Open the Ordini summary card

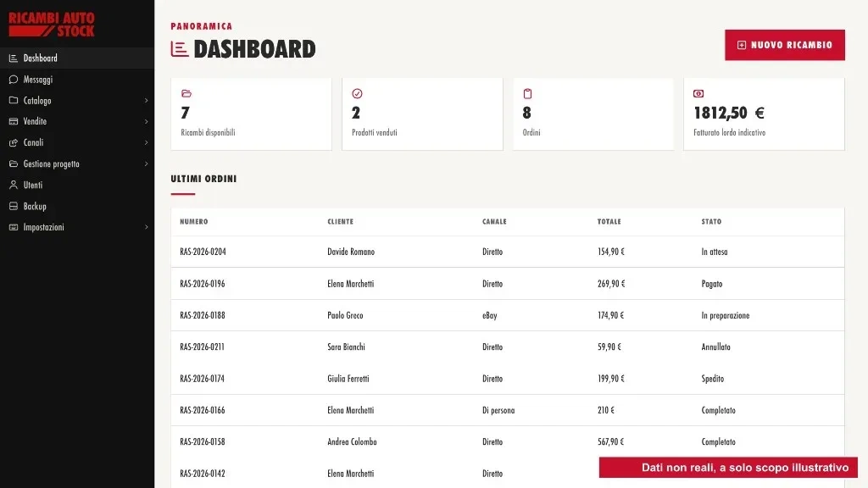tap(593, 114)
